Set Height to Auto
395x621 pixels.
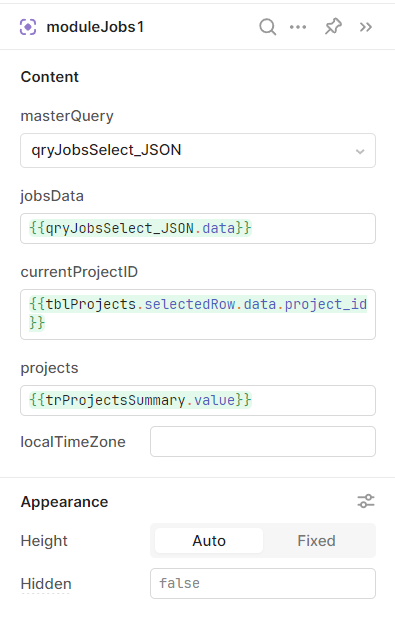(209, 541)
